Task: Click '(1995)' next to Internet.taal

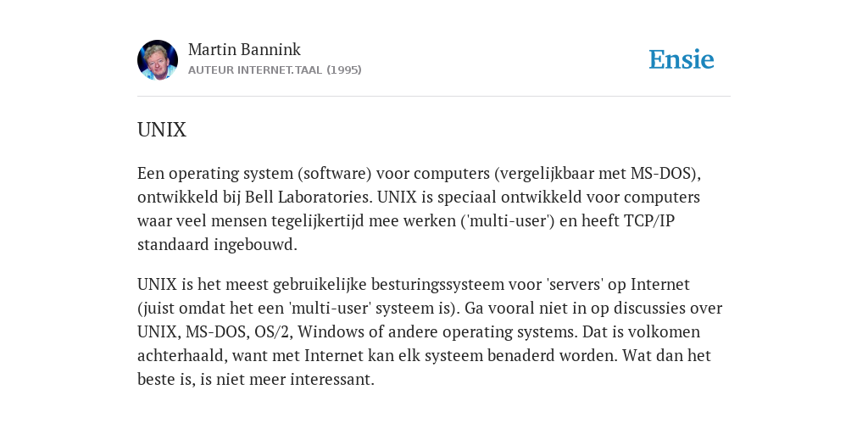Action: pos(344,70)
